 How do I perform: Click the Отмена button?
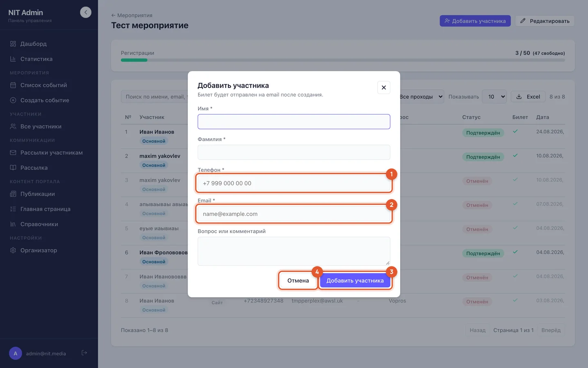(298, 280)
